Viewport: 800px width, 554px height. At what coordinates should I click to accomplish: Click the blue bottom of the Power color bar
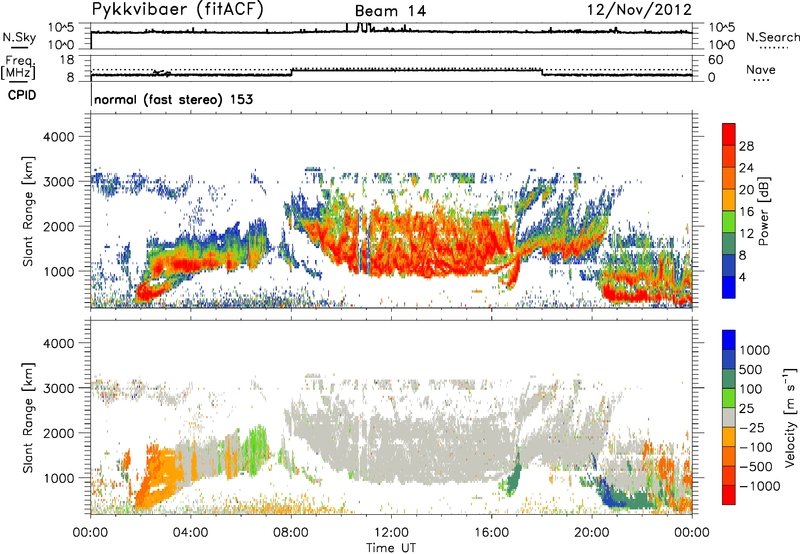point(729,287)
